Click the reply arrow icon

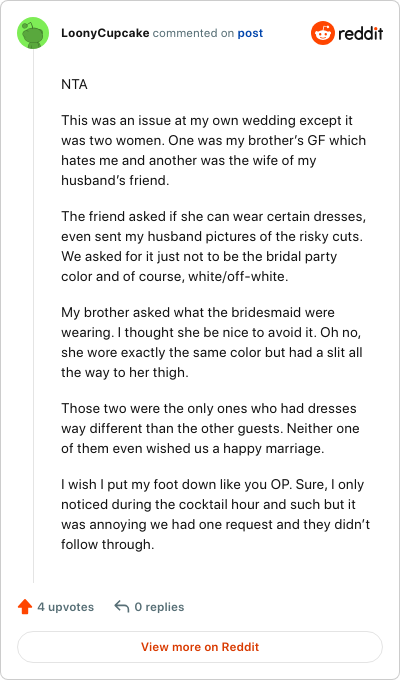[x=122, y=607]
